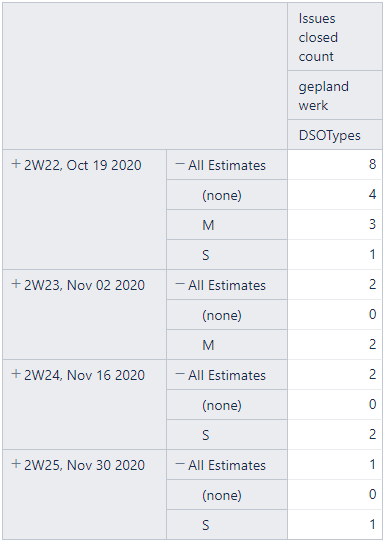Select the gepland werk column header
Screen dimensions: 387x545
click(x=335, y=95)
